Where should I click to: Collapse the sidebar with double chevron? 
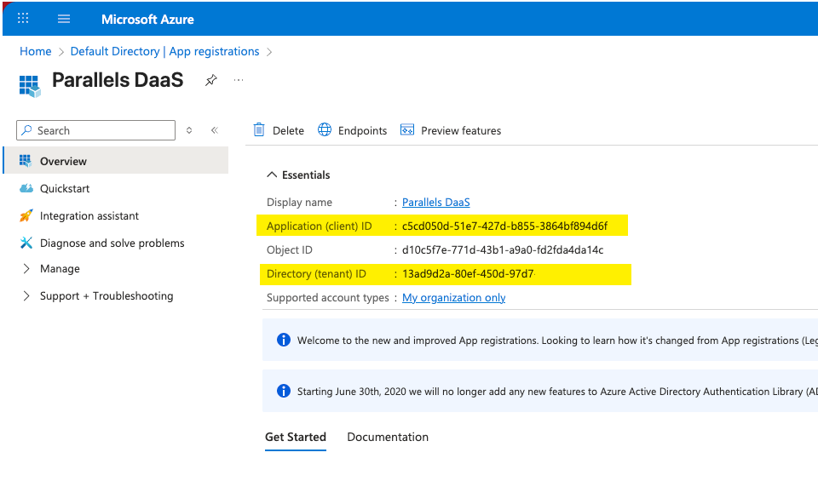tap(214, 130)
